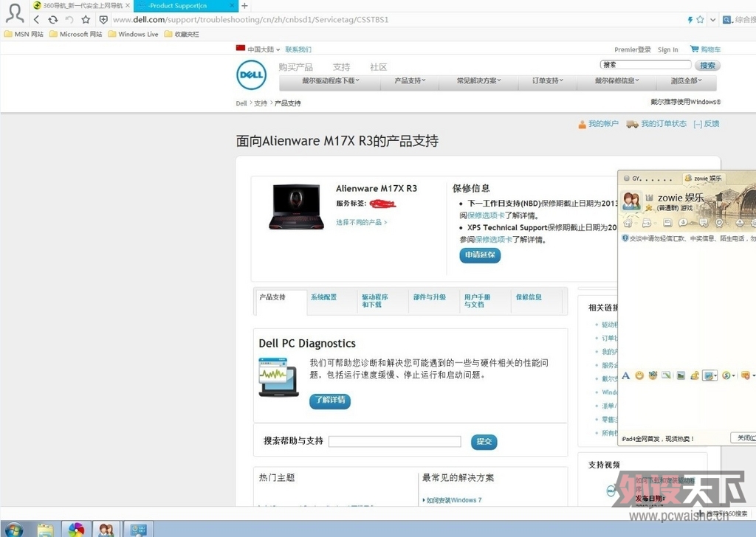Viewport: 756px width, 537px height.
Task: Open the security shield icon beside URL
Action: point(103,20)
